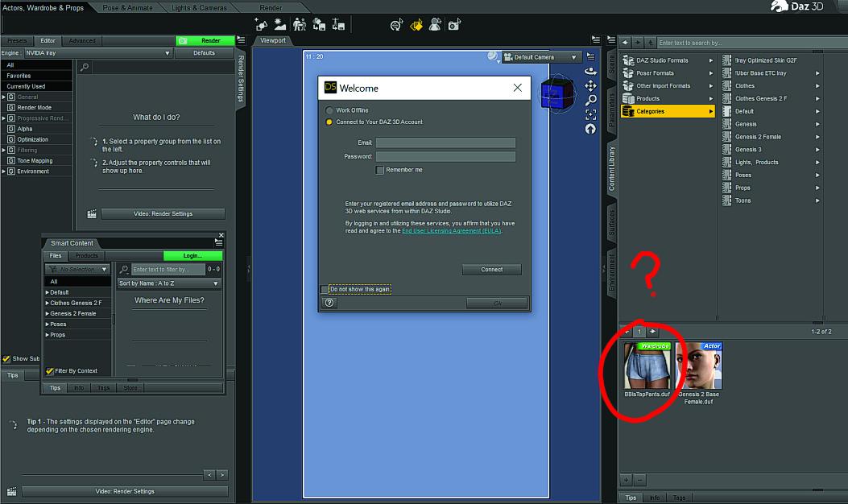
Task: Open the Products tab in Smart Content
Action: (x=86, y=256)
